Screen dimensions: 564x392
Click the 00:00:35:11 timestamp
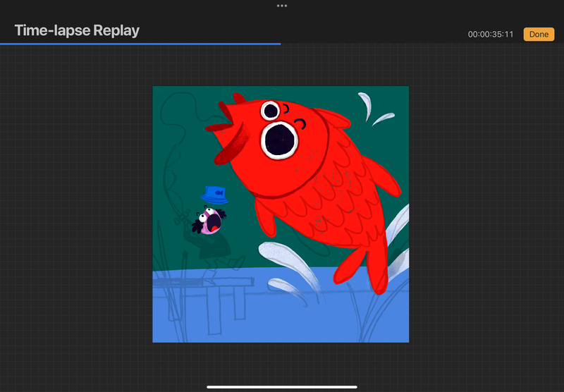coord(491,35)
